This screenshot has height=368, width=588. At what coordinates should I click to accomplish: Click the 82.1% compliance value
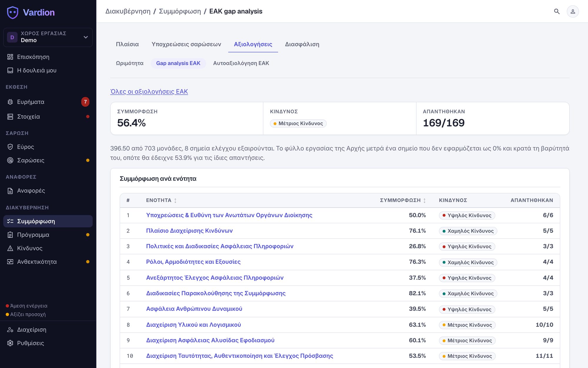417,293
